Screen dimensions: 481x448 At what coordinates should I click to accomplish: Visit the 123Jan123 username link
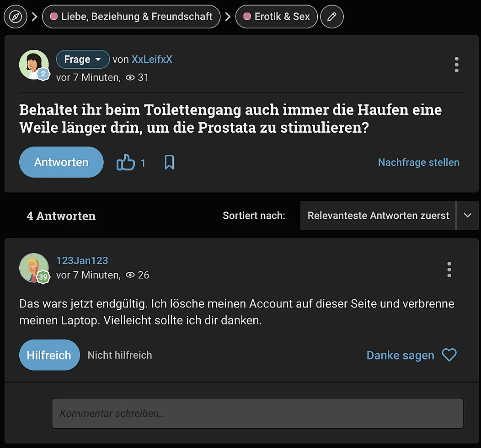point(82,260)
